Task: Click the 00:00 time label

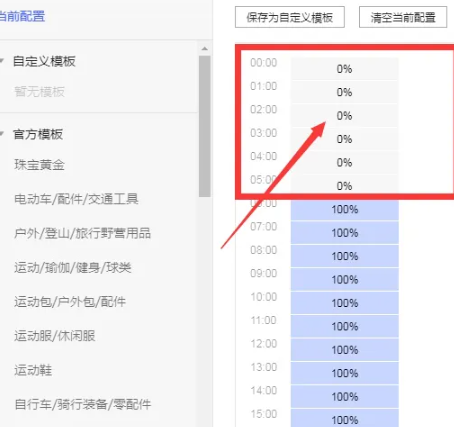Action: (264, 63)
